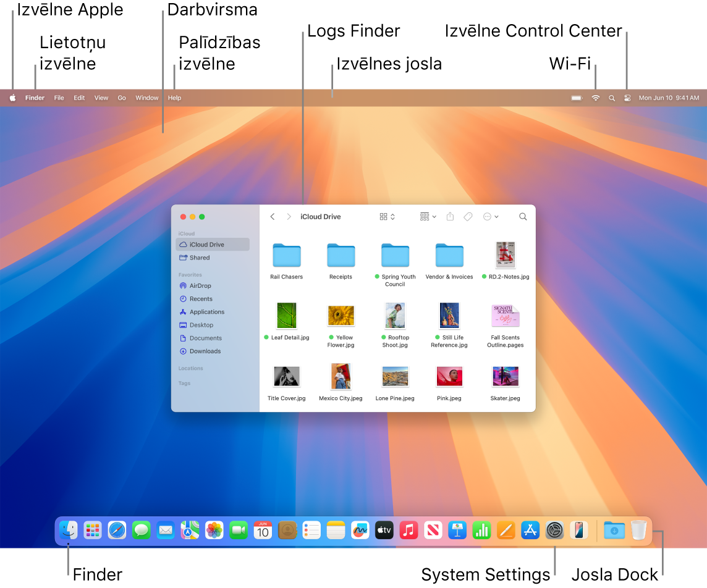Open Downloads folder in the Dock

614,531
